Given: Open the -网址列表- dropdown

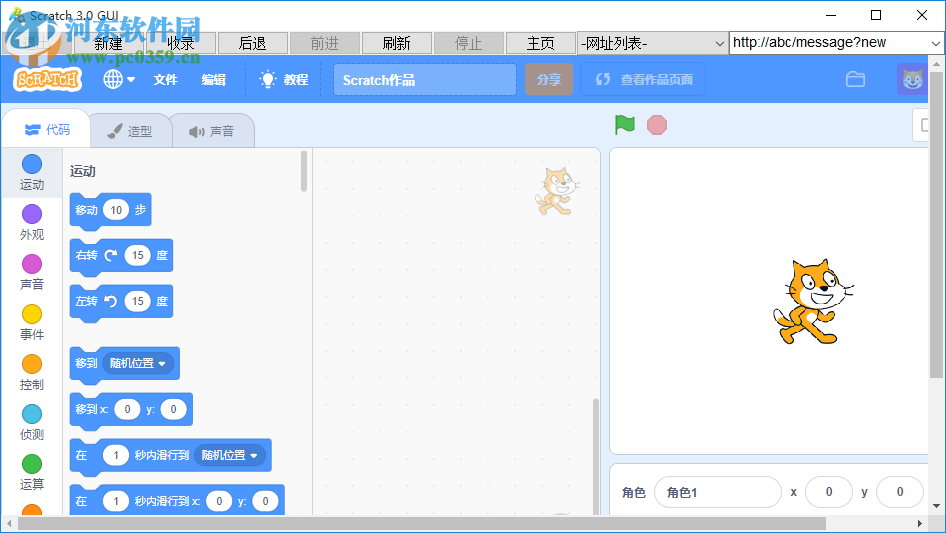Looking at the screenshot, I should coord(652,43).
